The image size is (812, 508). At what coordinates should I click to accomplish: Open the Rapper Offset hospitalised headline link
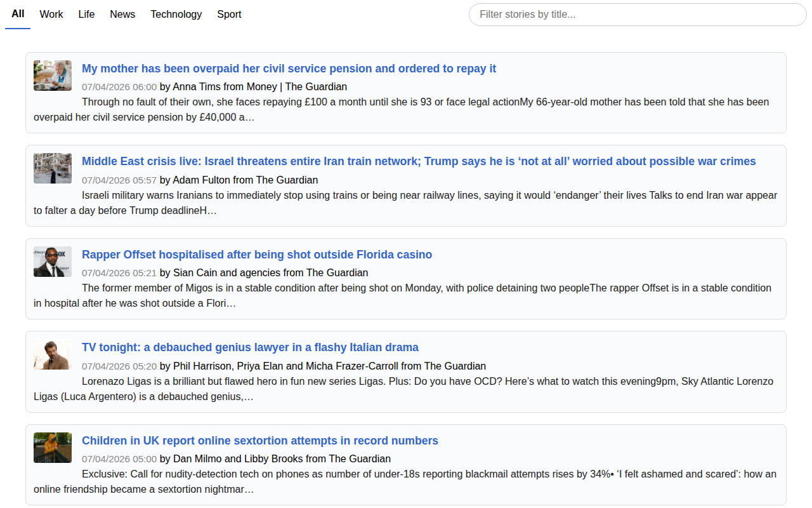[x=257, y=255]
